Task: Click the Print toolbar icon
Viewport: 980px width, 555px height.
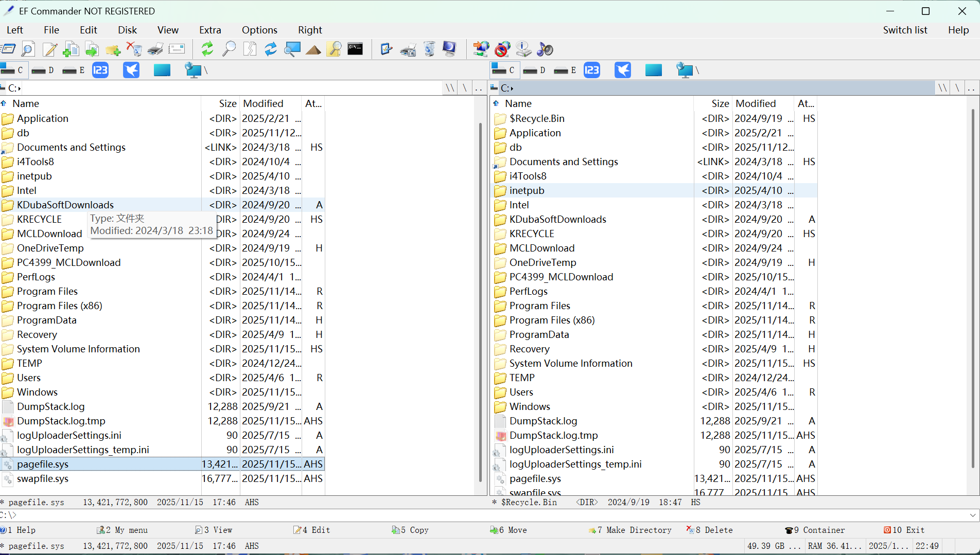Action: [155, 49]
